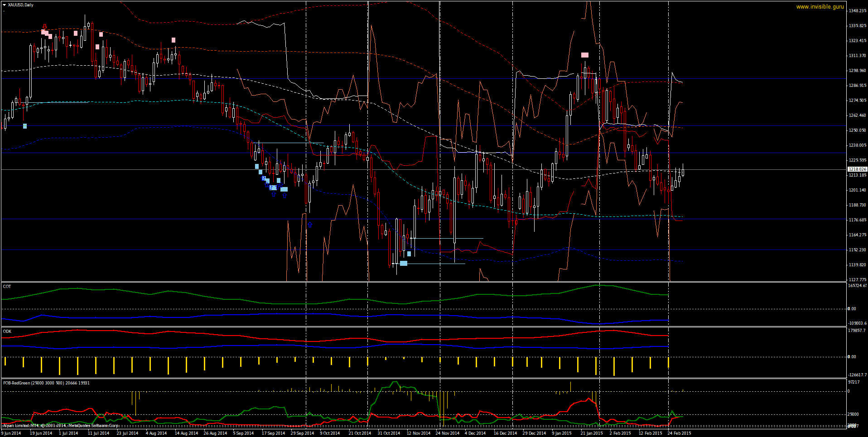This screenshot has width=868, height=437.
Task: Click the 2 Feb 2015 date label
Action: tap(620, 433)
